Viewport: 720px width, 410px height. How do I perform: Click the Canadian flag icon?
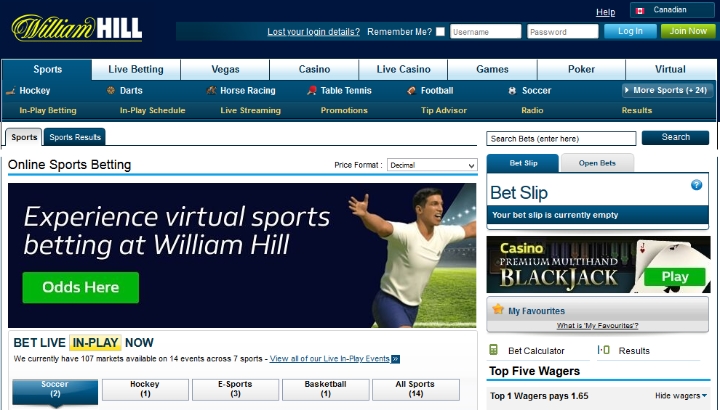click(640, 10)
